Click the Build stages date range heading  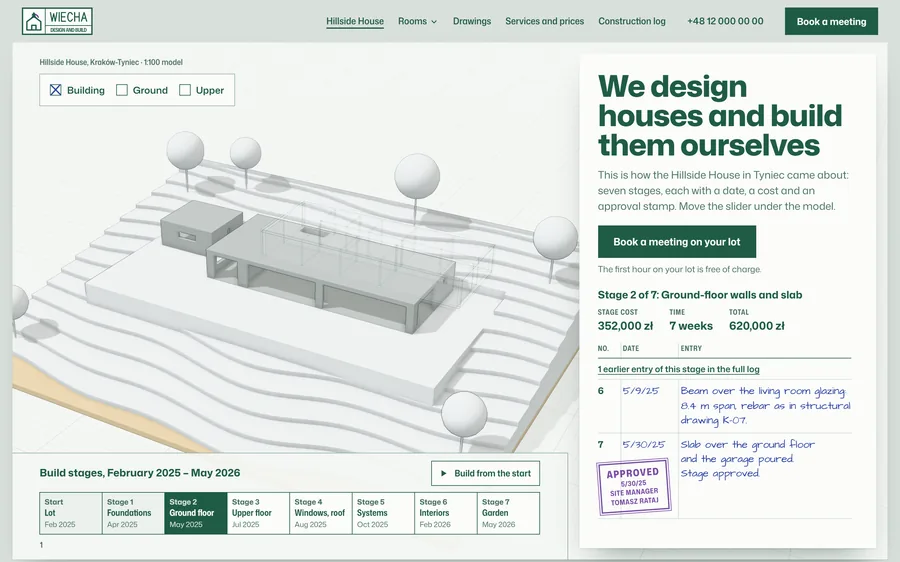tap(139, 473)
